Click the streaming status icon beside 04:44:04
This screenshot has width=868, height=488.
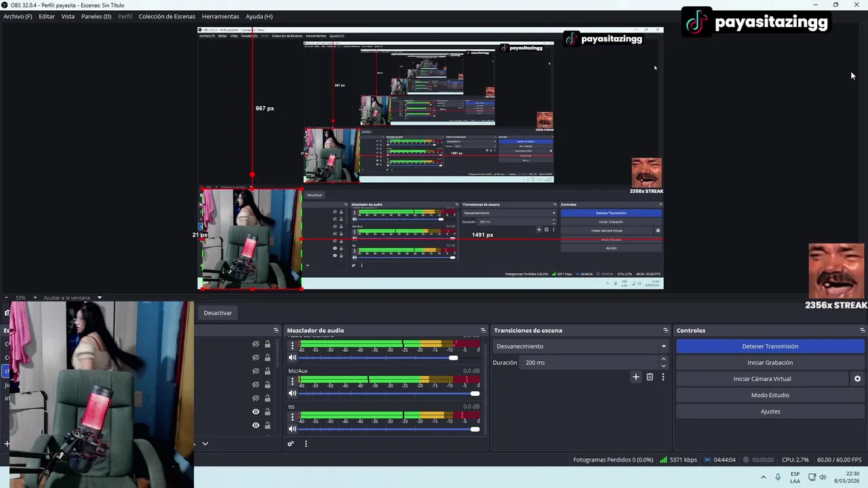pos(707,460)
